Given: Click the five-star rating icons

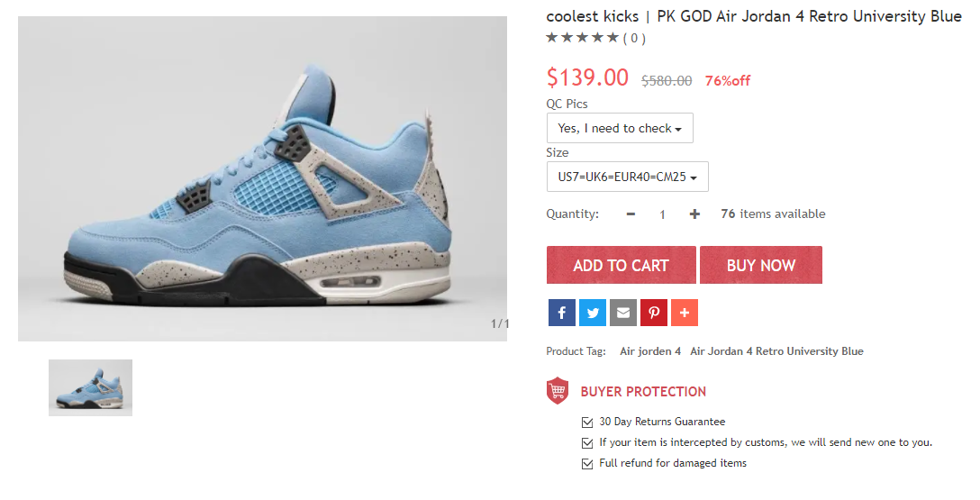Looking at the screenshot, I should point(583,38).
